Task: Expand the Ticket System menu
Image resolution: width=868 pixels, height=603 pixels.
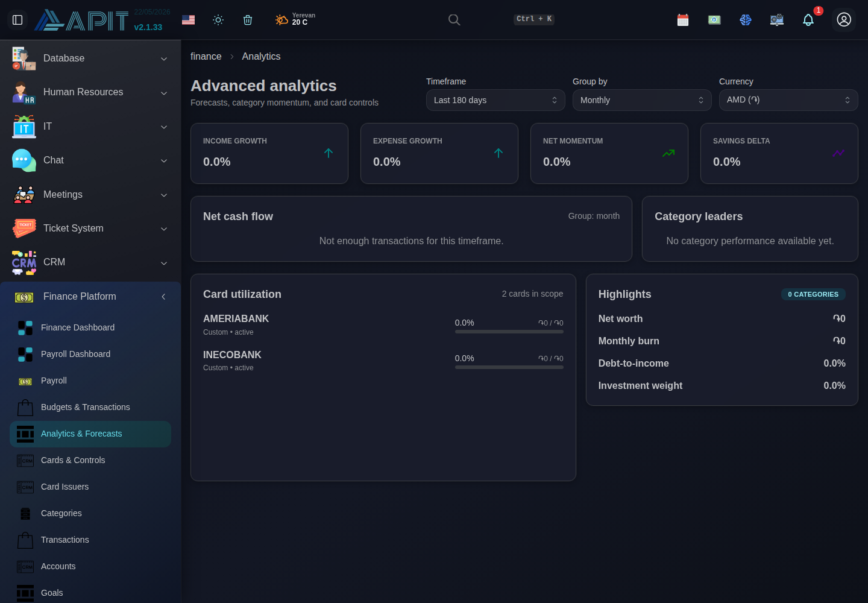Action: (x=90, y=229)
